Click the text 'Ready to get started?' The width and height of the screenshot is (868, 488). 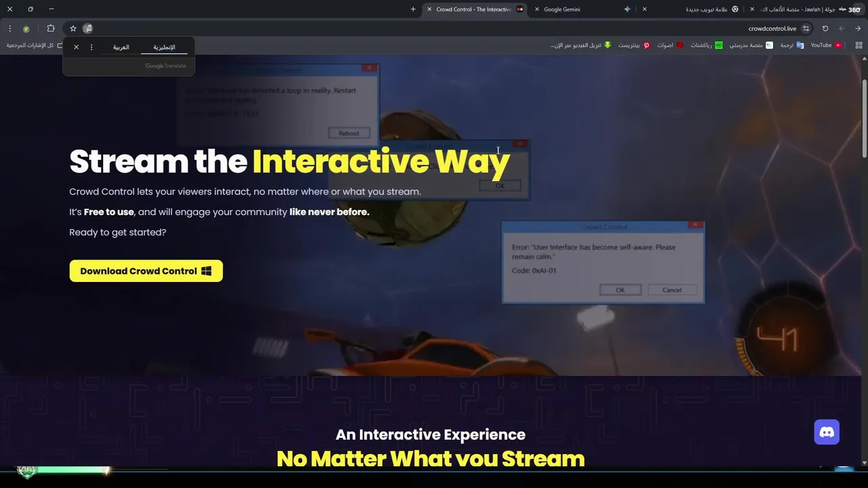(x=117, y=232)
